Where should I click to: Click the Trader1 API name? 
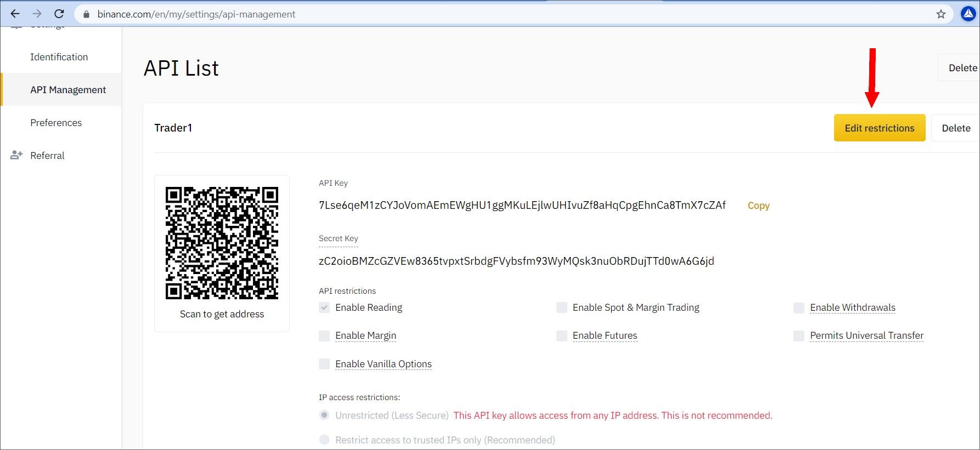click(x=173, y=128)
